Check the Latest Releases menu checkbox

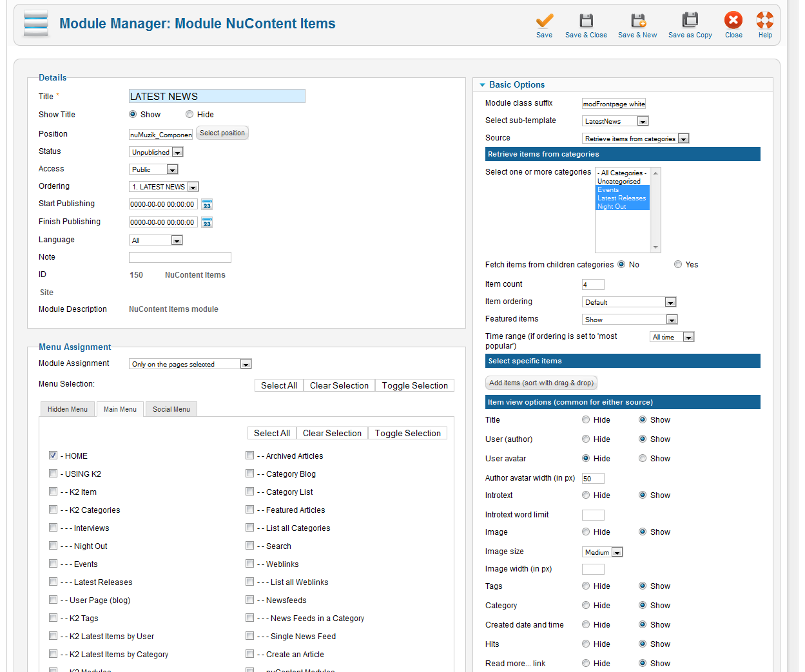pos(53,581)
